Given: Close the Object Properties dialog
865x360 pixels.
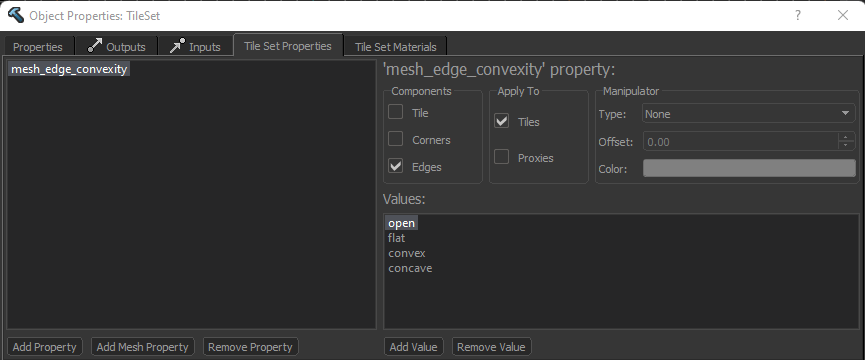Looking at the screenshot, I should pos(843,15).
